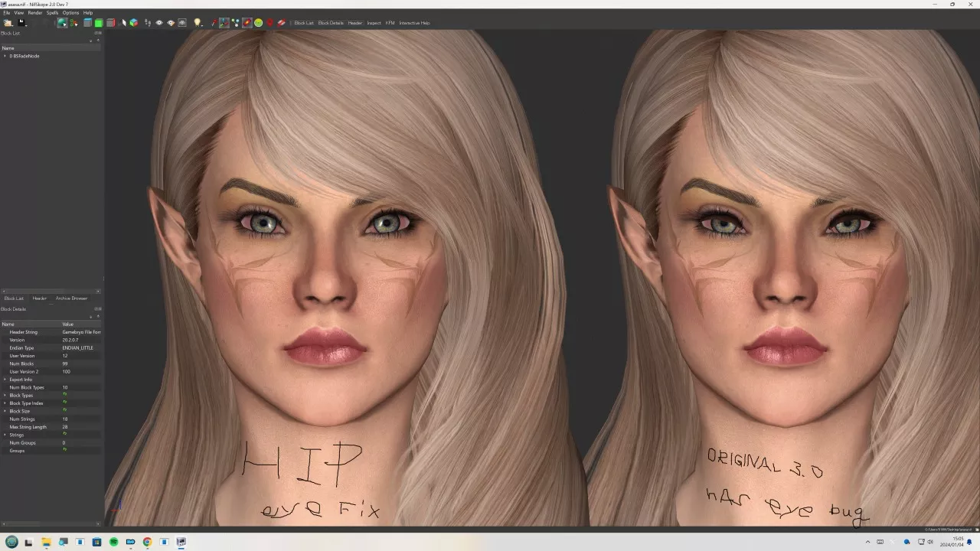This screenshot has height=551, width=980.
Task: Expand the Export Info row
Action: point(5,380)
